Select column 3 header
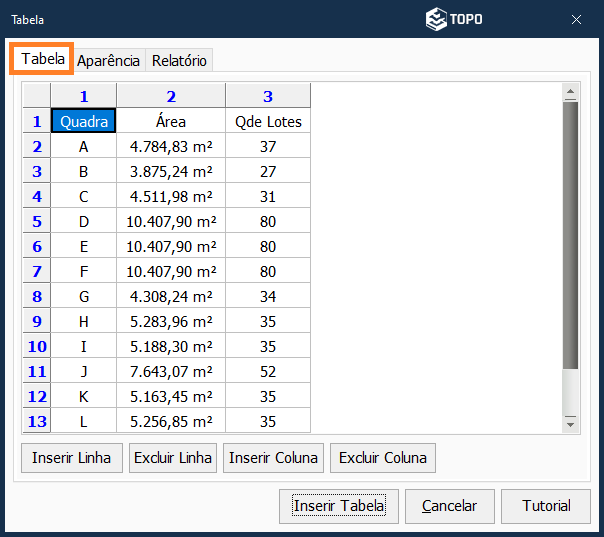This screenshot has width=604, height=537. tap(268, 96)
